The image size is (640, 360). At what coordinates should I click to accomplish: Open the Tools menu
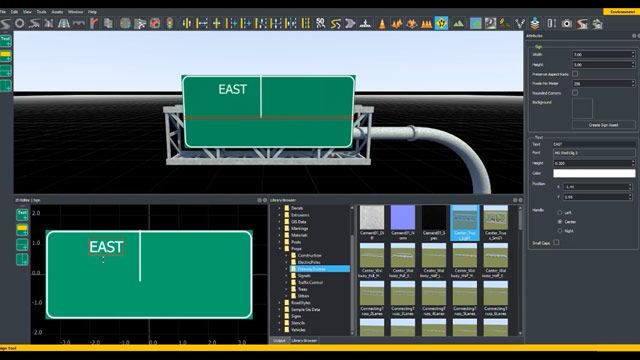41,12
